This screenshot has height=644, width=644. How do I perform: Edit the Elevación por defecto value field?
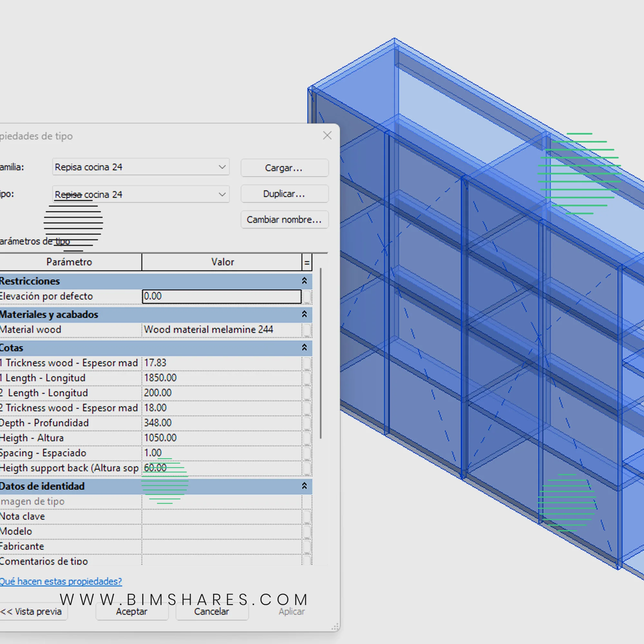(221, 296)
